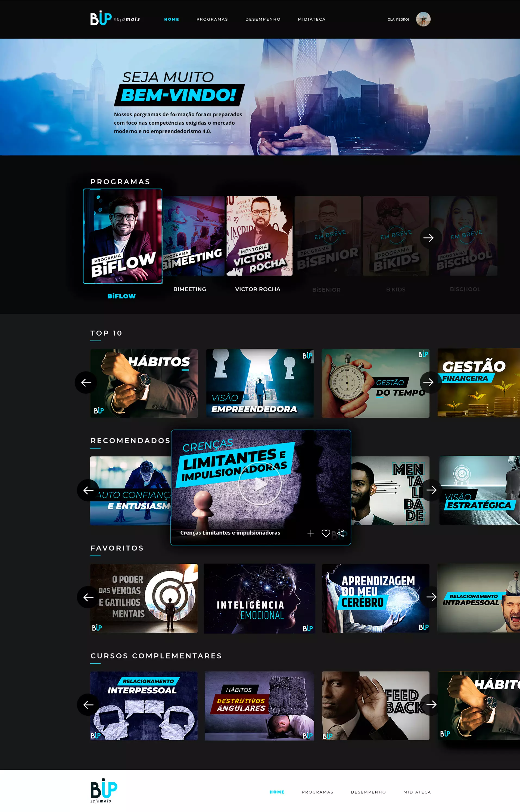
Task: Play the Crenças Limitantes video
Action: click(260, 484)
